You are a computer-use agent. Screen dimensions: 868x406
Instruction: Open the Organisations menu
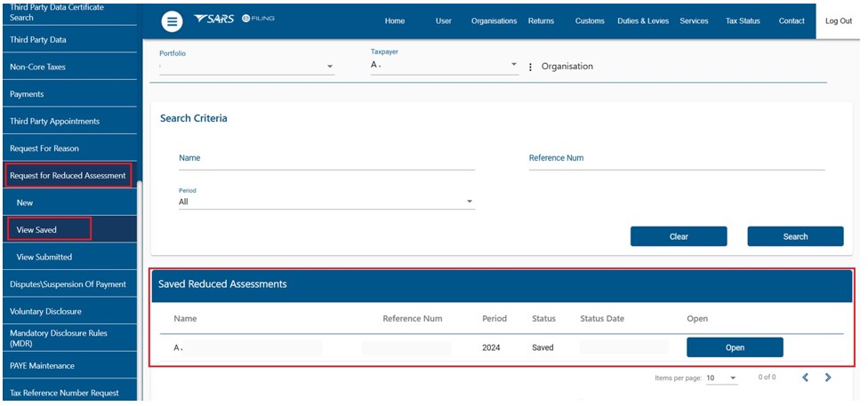494,21
